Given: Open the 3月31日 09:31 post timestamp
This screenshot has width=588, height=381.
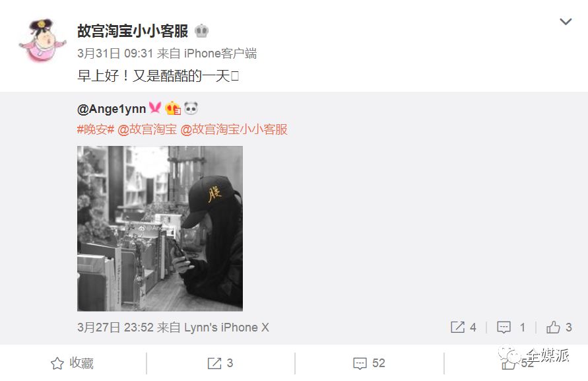Looking at the screenshot, I should coord(115,53).
